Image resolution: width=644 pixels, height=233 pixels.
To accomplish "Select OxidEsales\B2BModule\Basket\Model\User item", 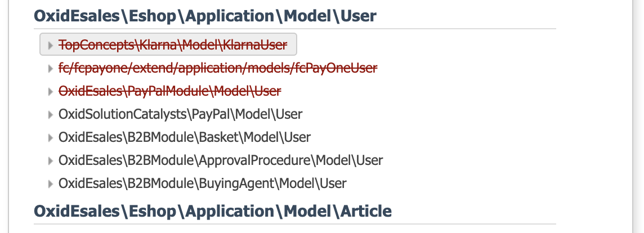I will [184, 137].
